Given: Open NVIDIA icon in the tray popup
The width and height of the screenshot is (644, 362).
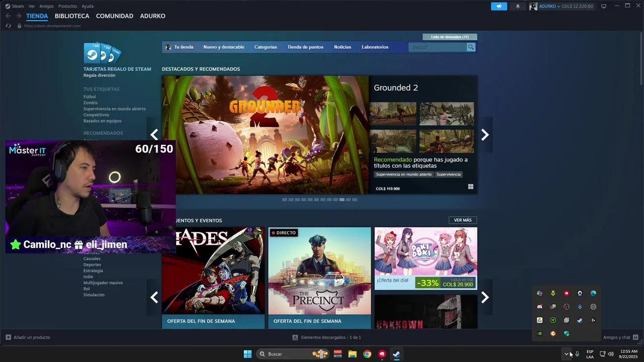Looking at the screenshot, I should point(539,333).
